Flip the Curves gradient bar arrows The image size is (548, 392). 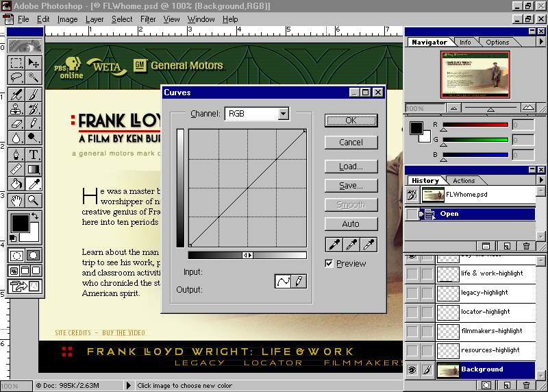[x=247, y=255]
